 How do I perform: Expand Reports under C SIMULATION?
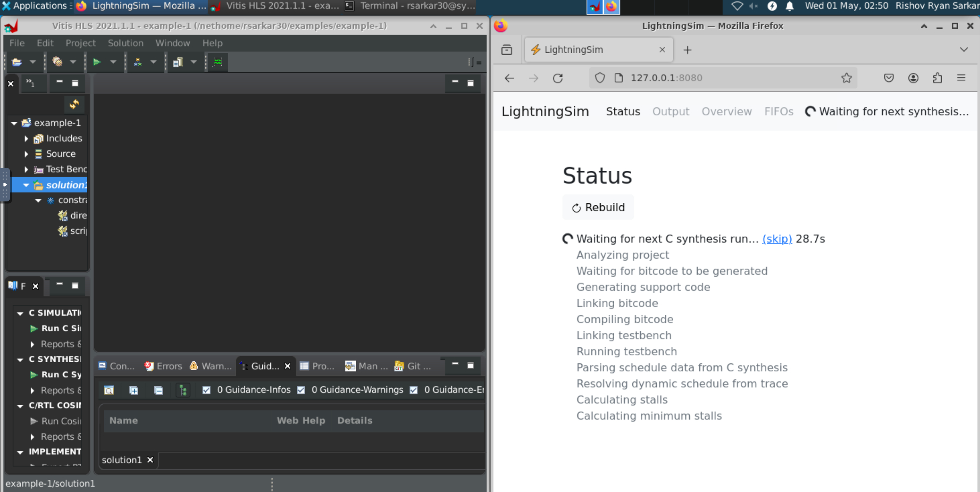(32, 344)
